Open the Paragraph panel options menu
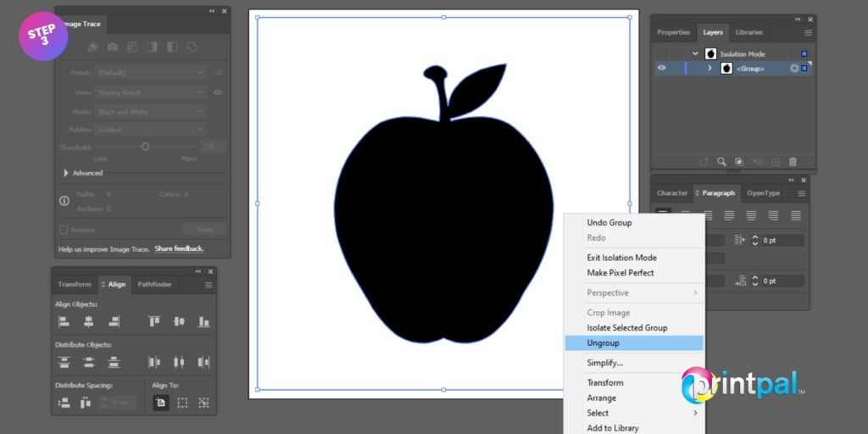This screenshot has height=434, width=868. [801, 193]
